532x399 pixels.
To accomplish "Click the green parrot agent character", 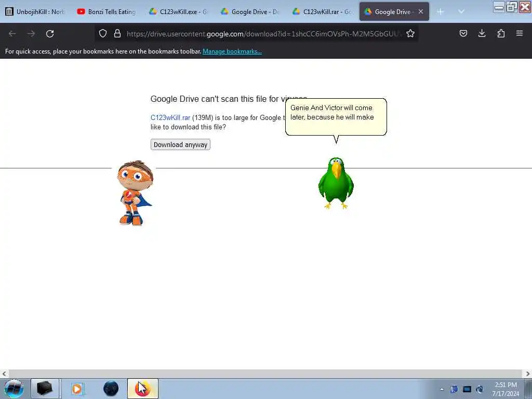I will (x=336, y=183).
